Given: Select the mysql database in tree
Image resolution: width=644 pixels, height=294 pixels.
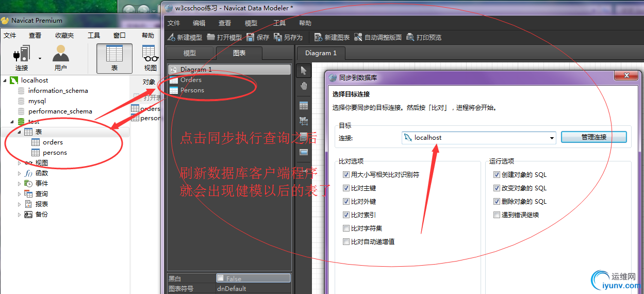Looking at the screenshot, I should [37, 101].
